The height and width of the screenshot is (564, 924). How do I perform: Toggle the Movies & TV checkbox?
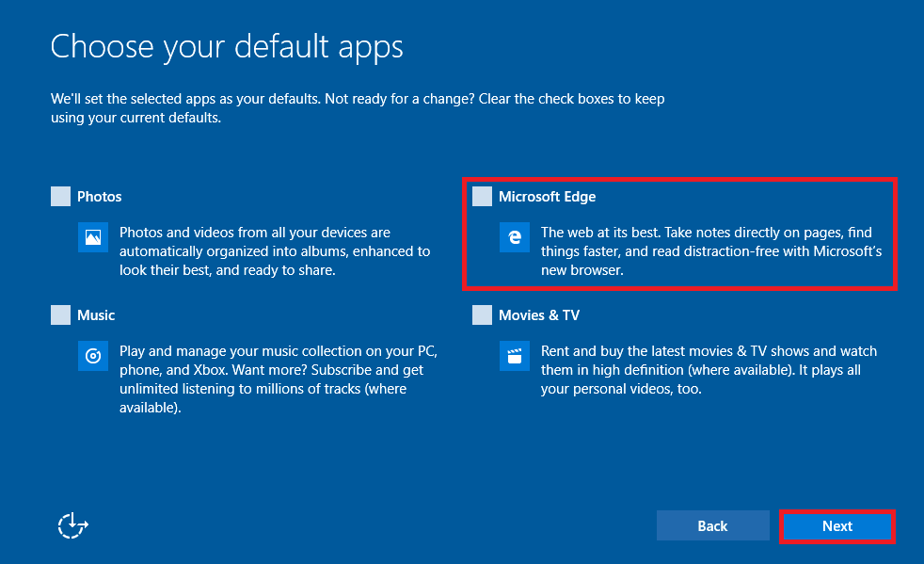pyautogui.click(x=482, y=314)
